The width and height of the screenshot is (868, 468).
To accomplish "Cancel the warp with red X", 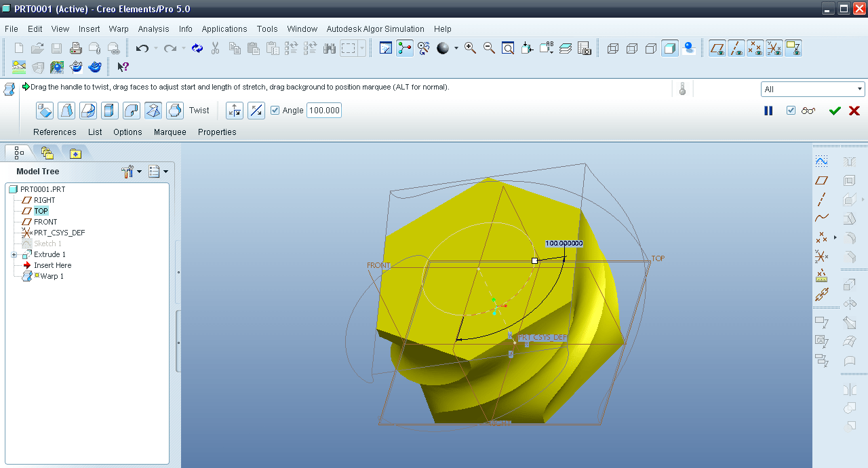I will coord(854,111).
